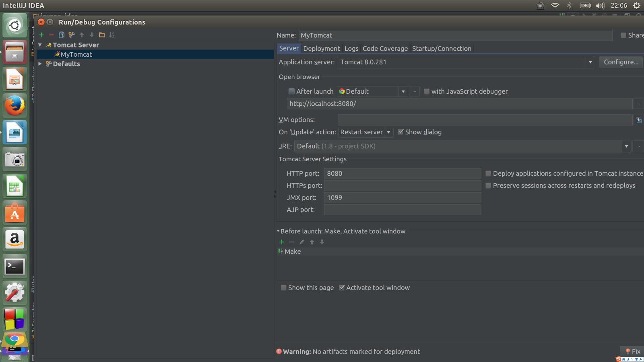This screenshot has height=362, width=644.
Task: Click the JMX port field
Action: pyautogui.click(x=402, y=197)
